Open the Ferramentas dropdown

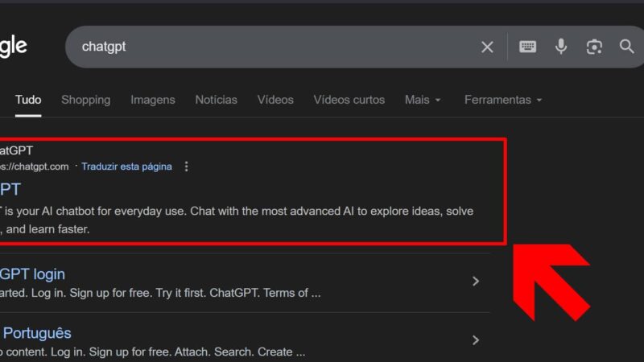tap(503, 100)
